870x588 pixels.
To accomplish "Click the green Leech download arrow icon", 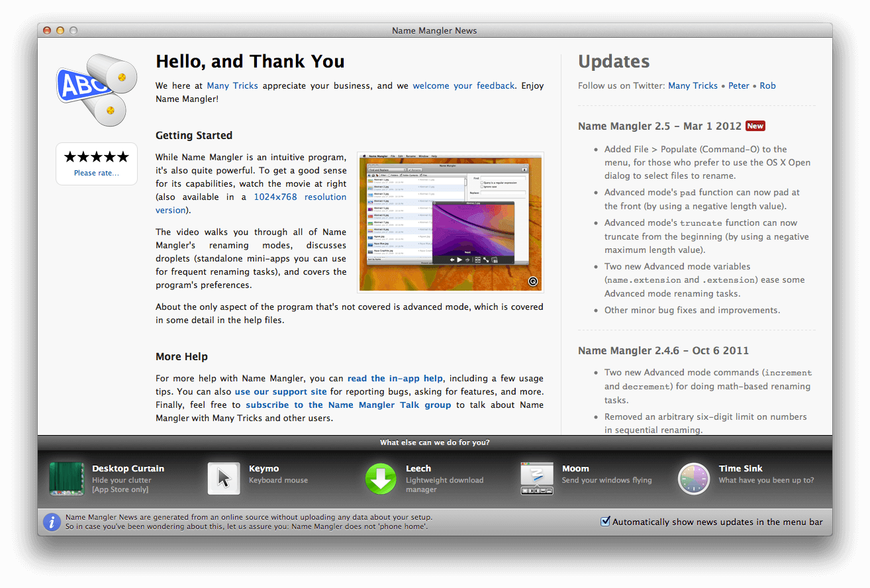I will pyautogui.click(x=381, y=479).
